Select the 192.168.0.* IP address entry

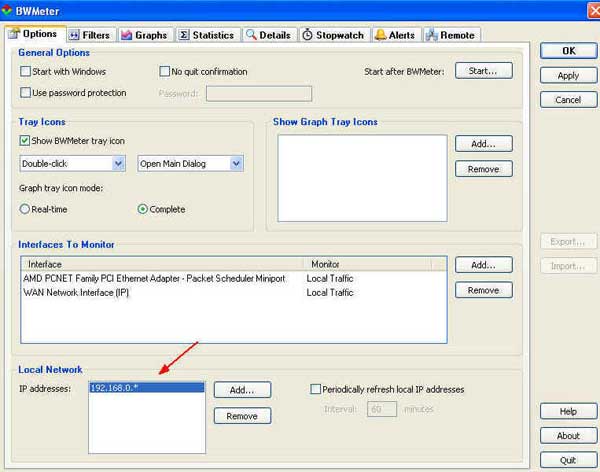tap(147, 388)
